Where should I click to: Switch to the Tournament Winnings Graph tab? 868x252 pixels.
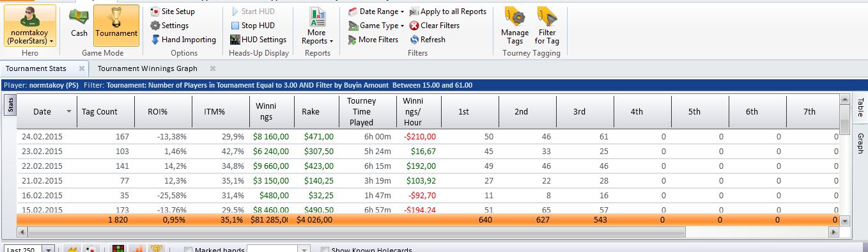click(147, 68)
